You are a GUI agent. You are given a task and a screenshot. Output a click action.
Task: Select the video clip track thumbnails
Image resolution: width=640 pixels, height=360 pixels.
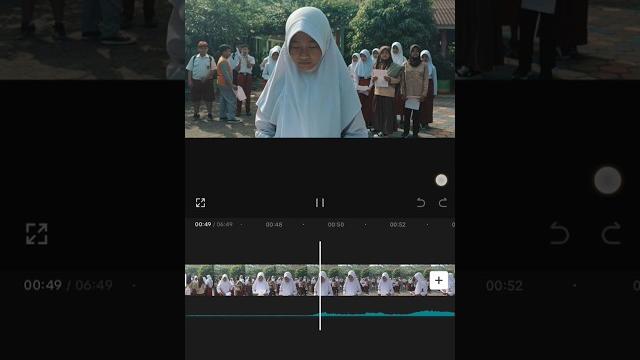(x=320, y=280)
